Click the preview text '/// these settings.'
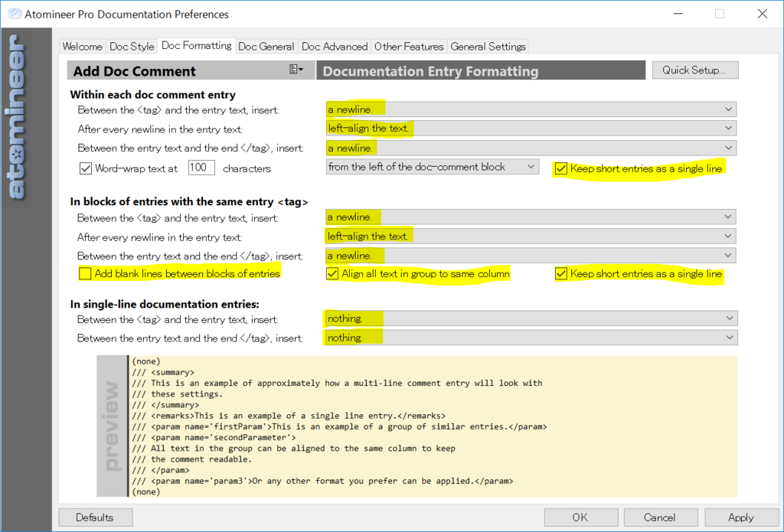The height and width of the screenshot is (532, 784). click(178, 394)
